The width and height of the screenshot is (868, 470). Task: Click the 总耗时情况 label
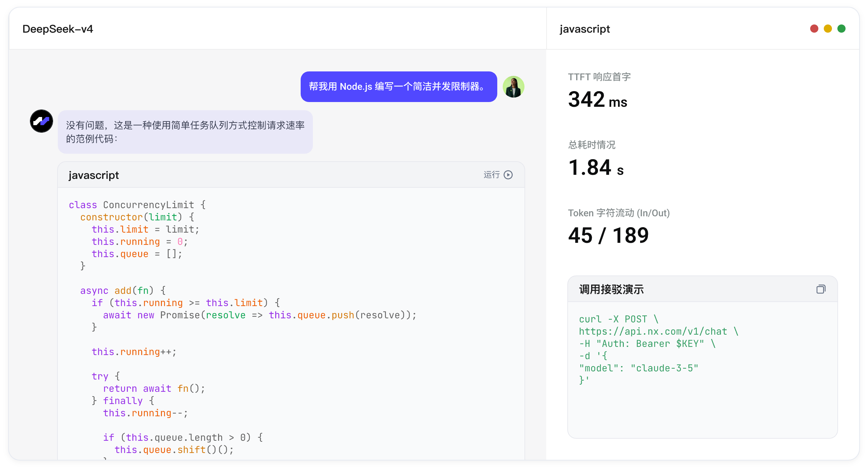tap(592, 145)
